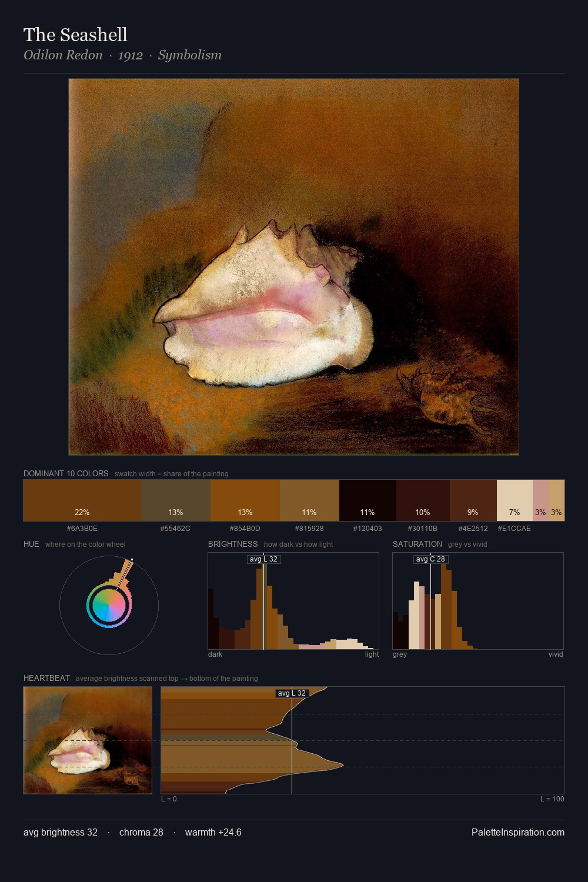The height and width of the screenshot is (882, 588).
Task: Select the olive-brown 13% swatch #55462C
Action: [176, 500]
